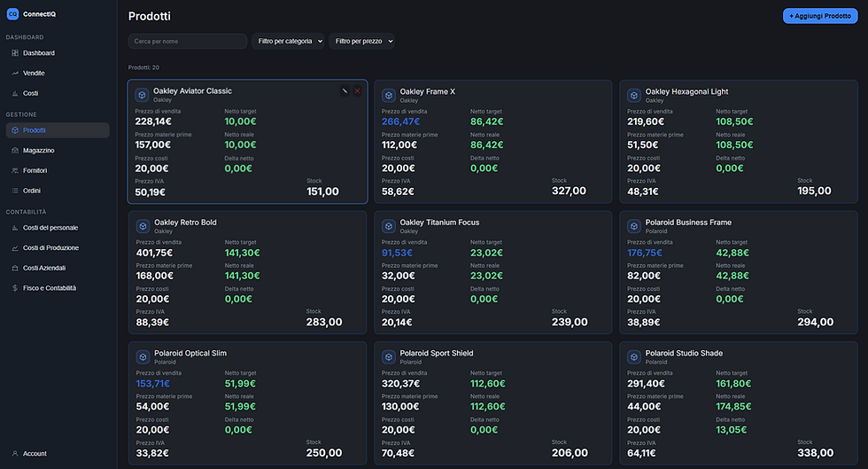
Task: Click the 13,05€ delta netto value
Action: 732,430
